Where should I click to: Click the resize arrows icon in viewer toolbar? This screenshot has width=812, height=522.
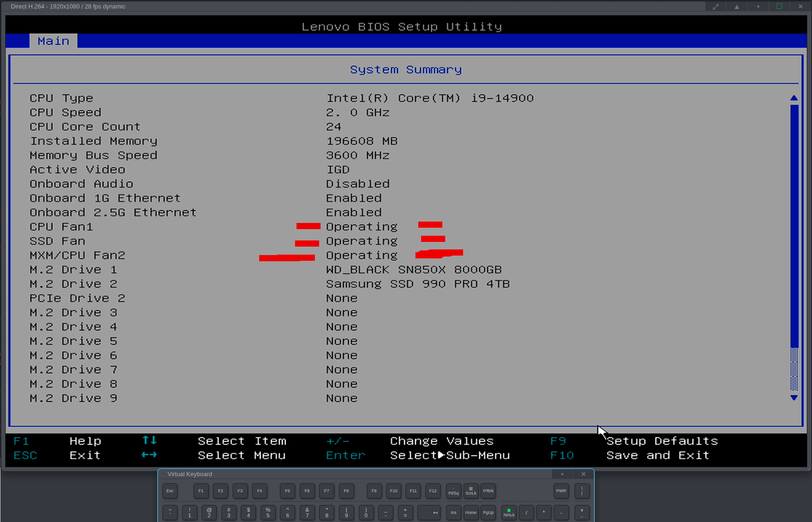pos(716,7)
